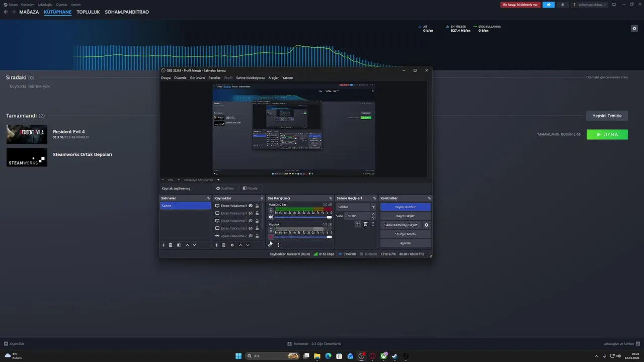
Task: Show Ekran Yakalama 4 source
Action: pyautogui.click(x=251, y=213)
